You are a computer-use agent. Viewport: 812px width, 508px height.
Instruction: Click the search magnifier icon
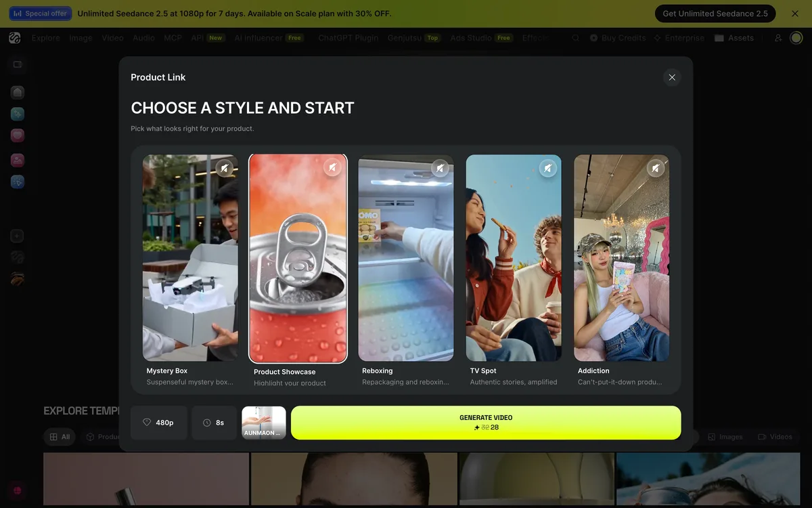pyautogui.click(x=575, y=38)
